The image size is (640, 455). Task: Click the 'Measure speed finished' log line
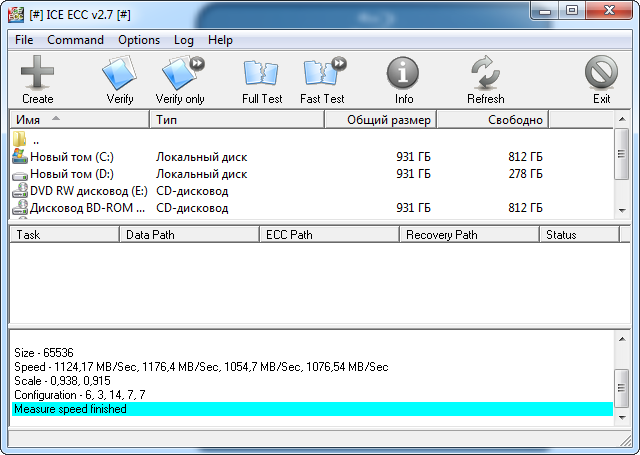[312, 409]
